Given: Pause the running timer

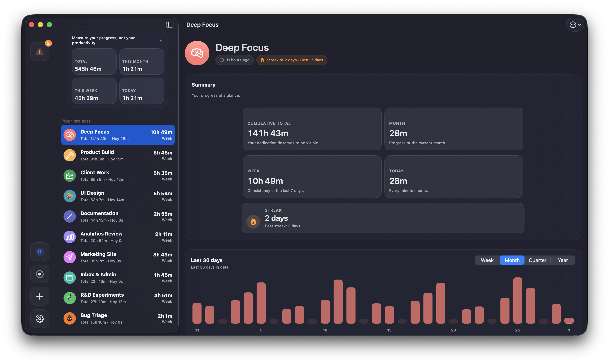Looking at the screenshot, I should pyautogui.click(x=39, y=251).
